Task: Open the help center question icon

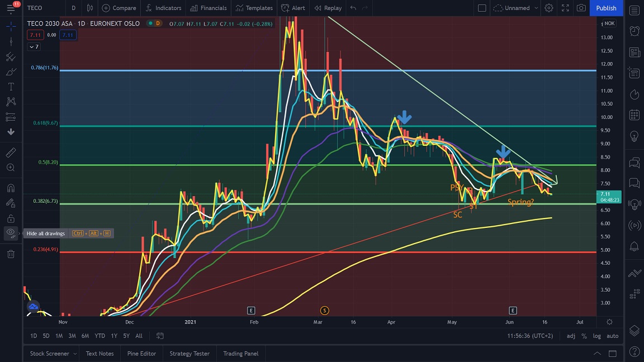Action: point(634,351)
